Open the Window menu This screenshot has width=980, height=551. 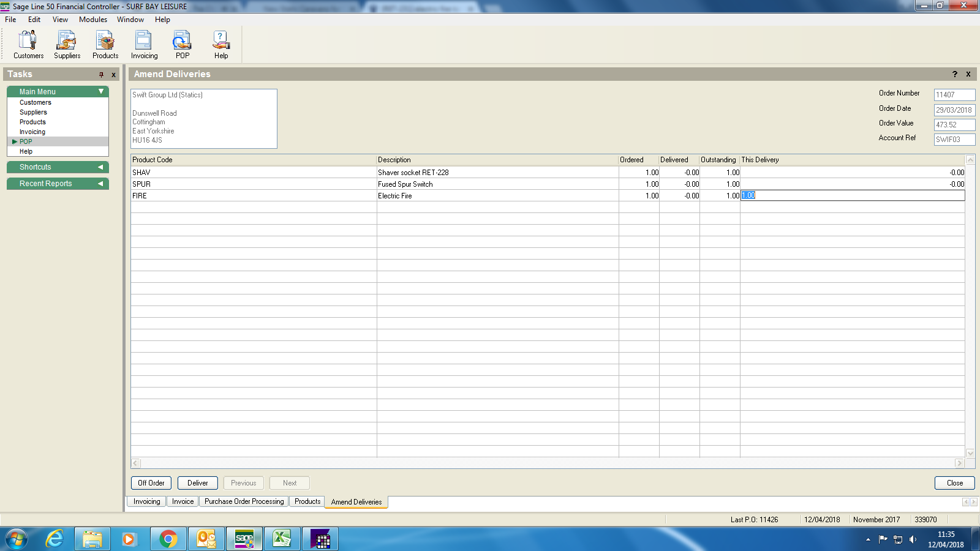(x=130, y=20)
